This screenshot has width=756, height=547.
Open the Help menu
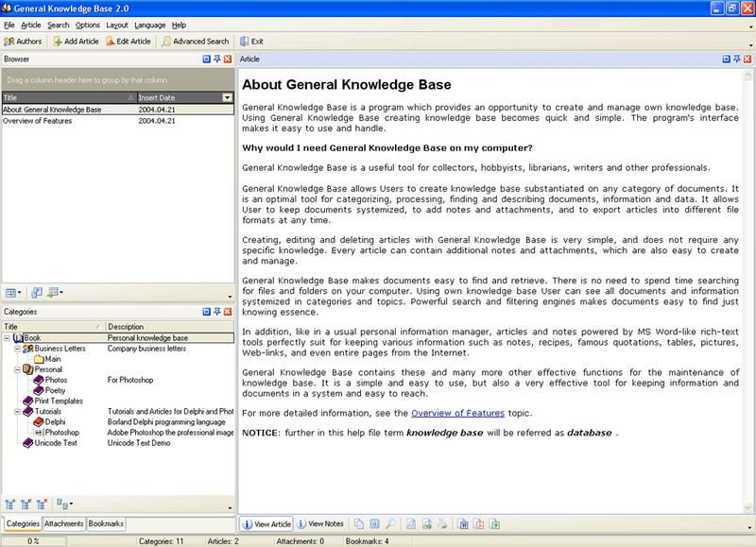coord(179,26)
